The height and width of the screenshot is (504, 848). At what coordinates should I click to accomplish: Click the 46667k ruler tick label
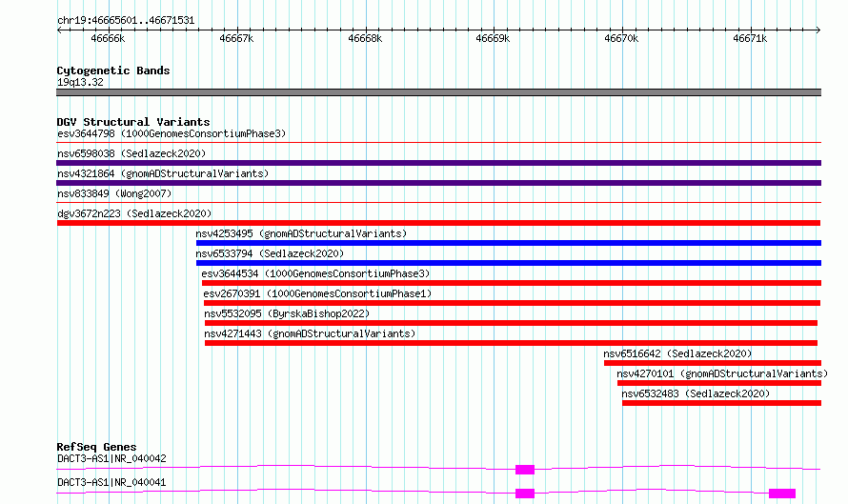click(x=236, y=38)
